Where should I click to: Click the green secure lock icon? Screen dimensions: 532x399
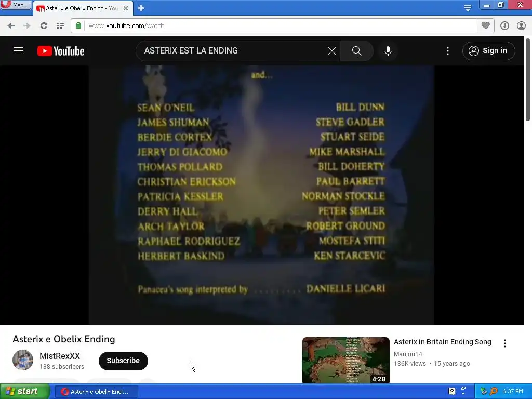(78, 26)
